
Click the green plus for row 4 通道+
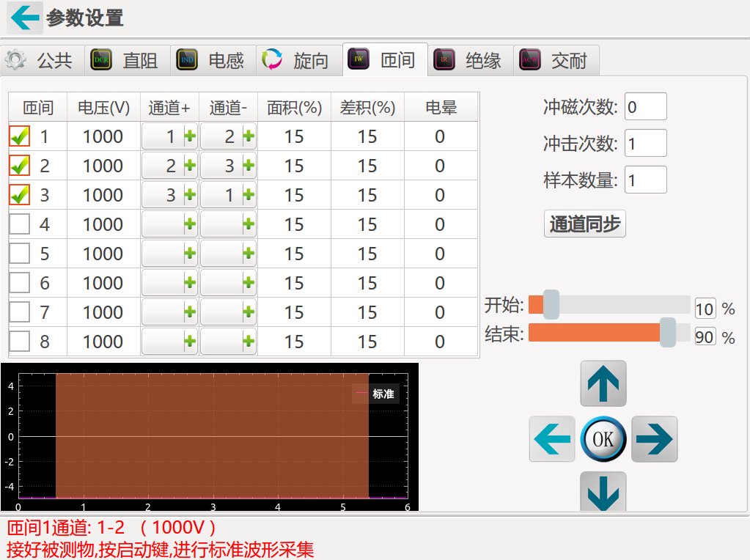pyautogui.click(x=190, y=224)
